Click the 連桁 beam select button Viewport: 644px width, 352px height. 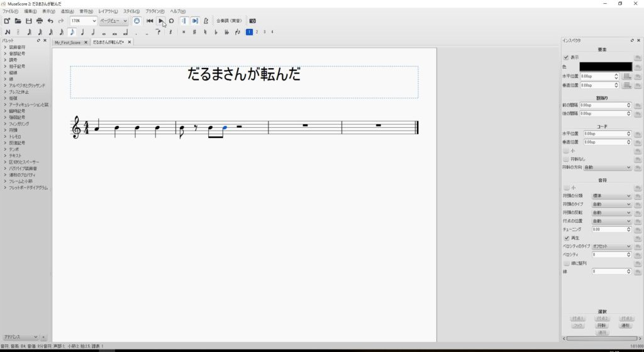pyautogui.click(x=625, y=326)
